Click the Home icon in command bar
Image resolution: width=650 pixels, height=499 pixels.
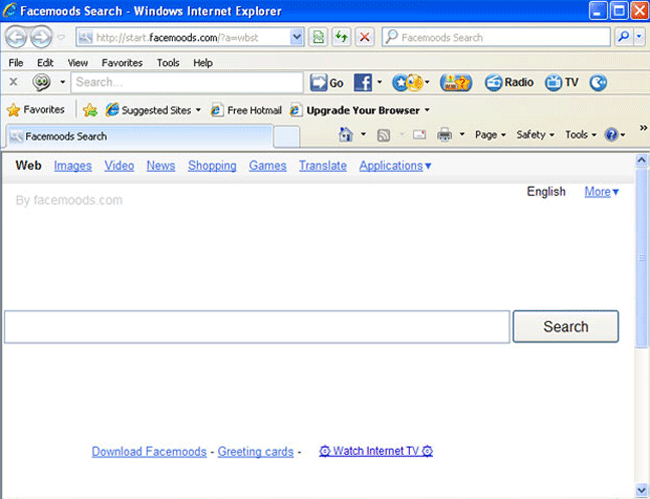(x=346, y=134)
